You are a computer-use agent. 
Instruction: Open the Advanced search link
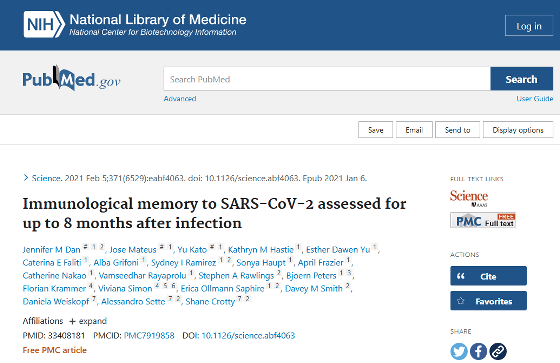(180, 99)
